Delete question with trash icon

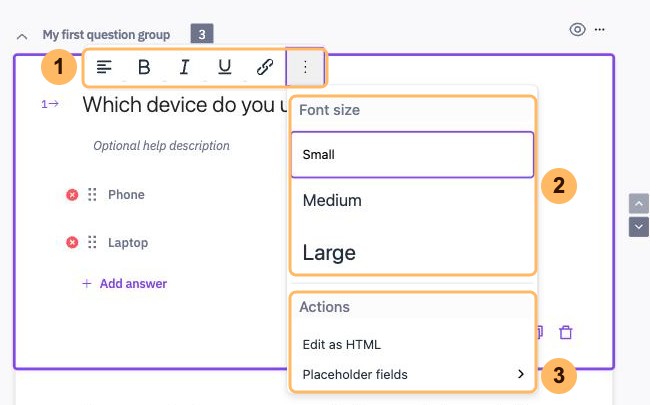pyautogui.click(x=565, y=332)
